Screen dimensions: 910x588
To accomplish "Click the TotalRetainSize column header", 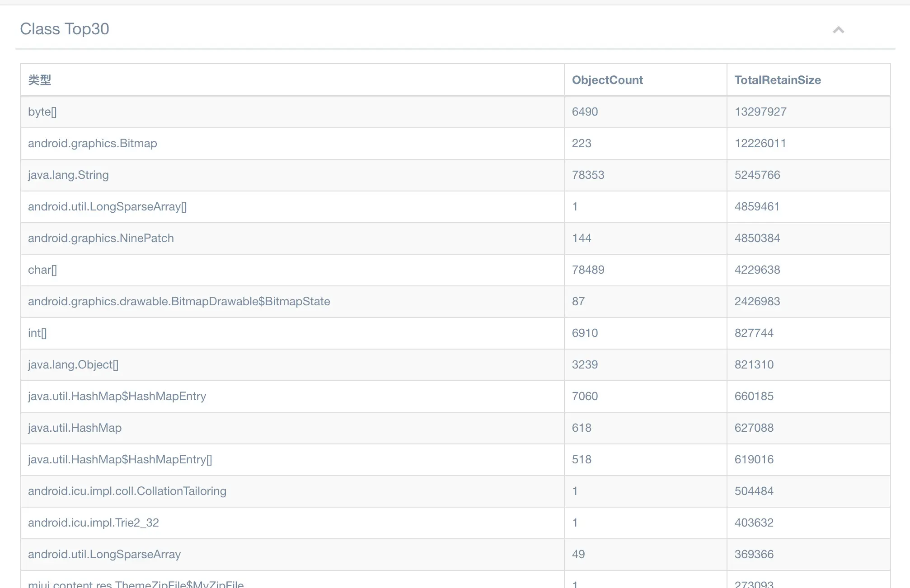I will coord(777,80).
